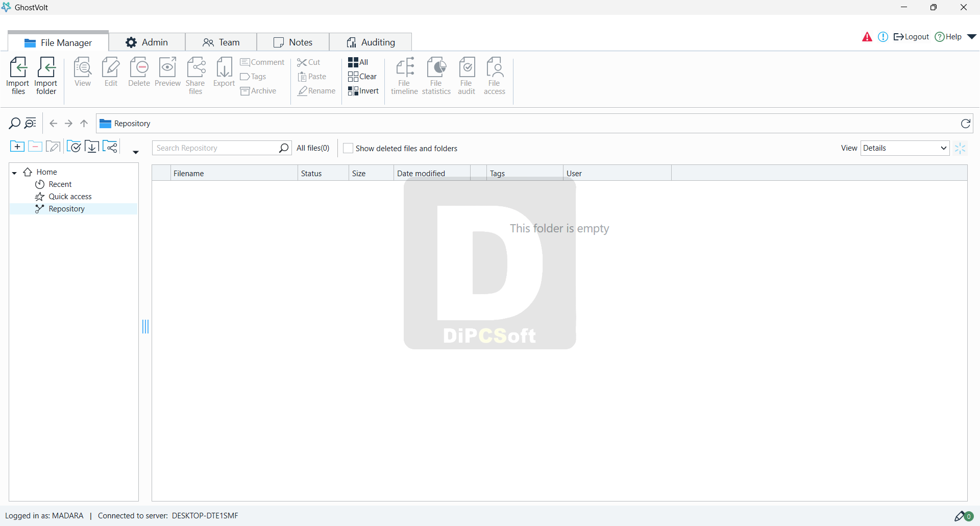Click the blue exclamation info icon
This screenshot has width=980, height=526.
click(x=883, y=37)
